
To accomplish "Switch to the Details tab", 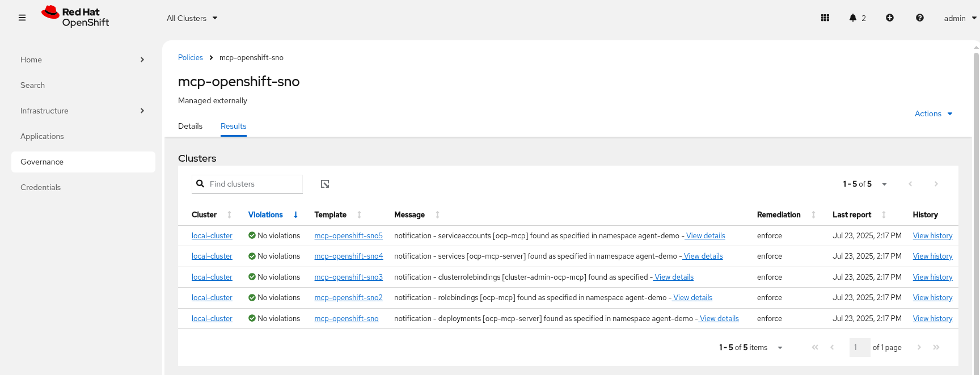I will 190,126.
